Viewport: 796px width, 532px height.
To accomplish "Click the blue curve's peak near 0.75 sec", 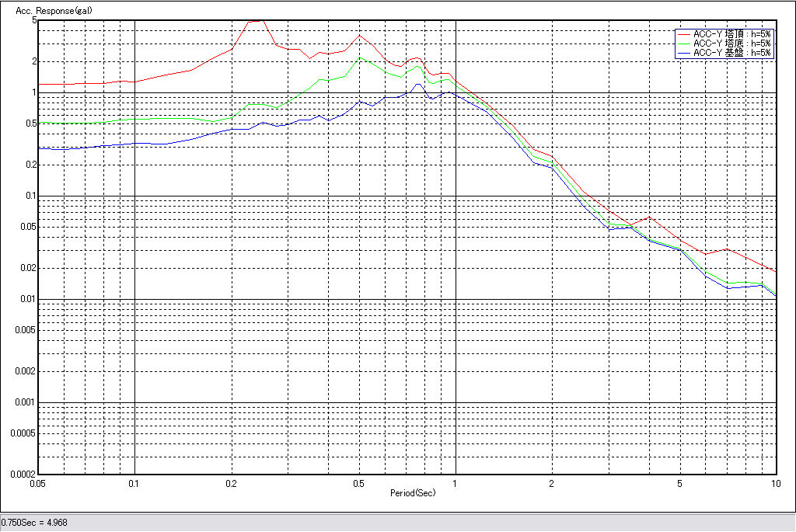I will point(418,84).
